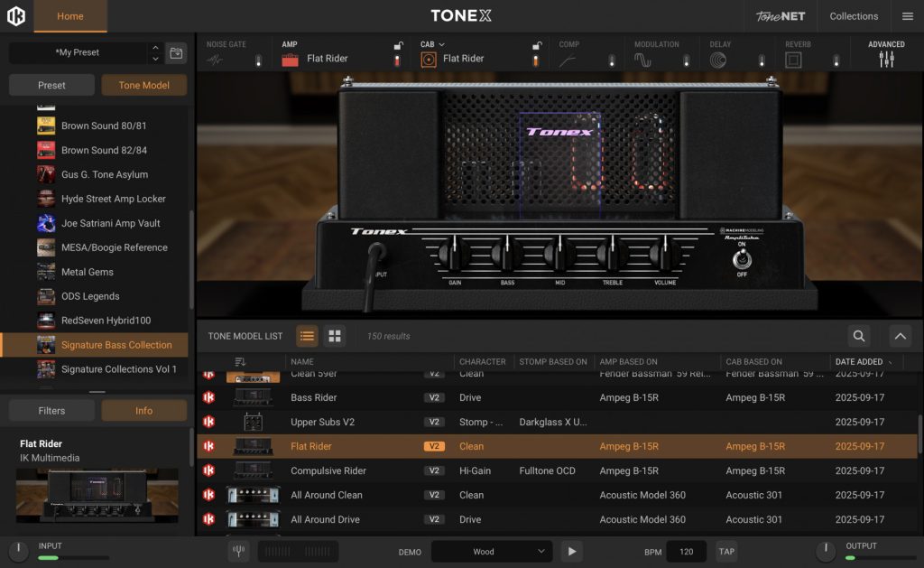Select the Noise Gate module icon
The height and width of the screenshot is (568, 924).
(x=215, y=61)
